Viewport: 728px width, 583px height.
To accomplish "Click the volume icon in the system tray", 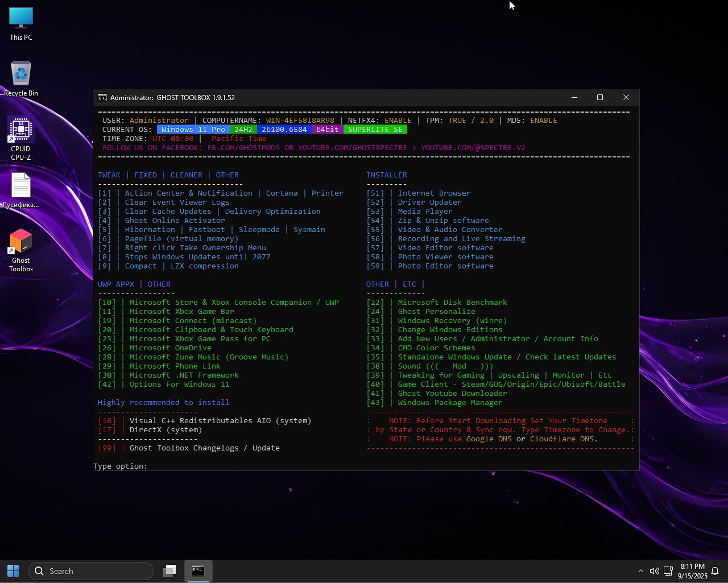I will tap(654, 571).
